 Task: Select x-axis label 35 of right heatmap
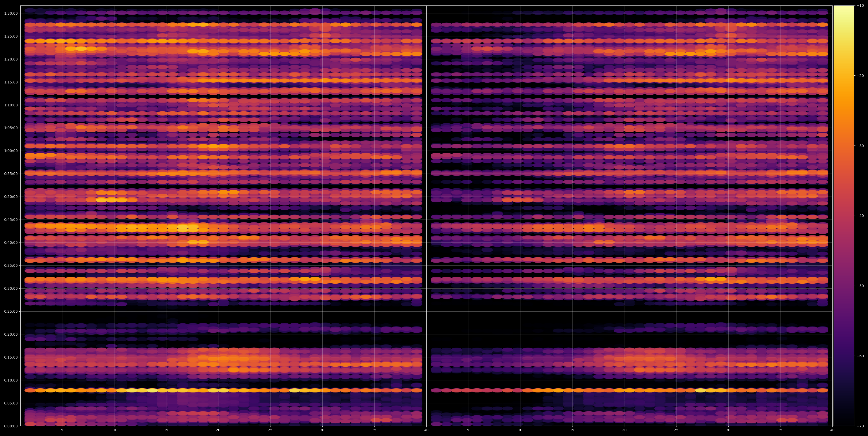(x=780, y=430)
